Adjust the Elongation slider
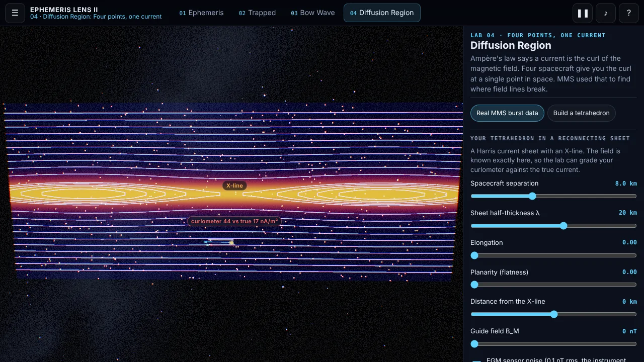 [553, 255]
